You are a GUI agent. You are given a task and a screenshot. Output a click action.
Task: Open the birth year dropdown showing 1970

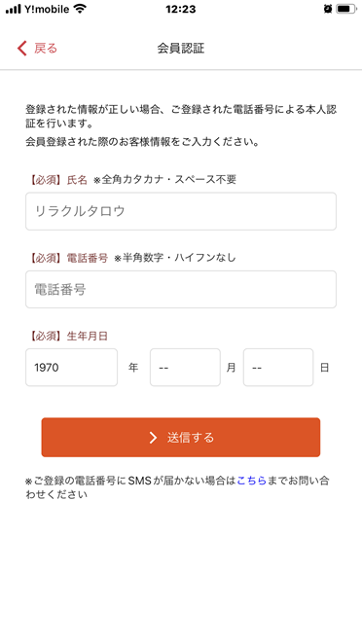71,367
